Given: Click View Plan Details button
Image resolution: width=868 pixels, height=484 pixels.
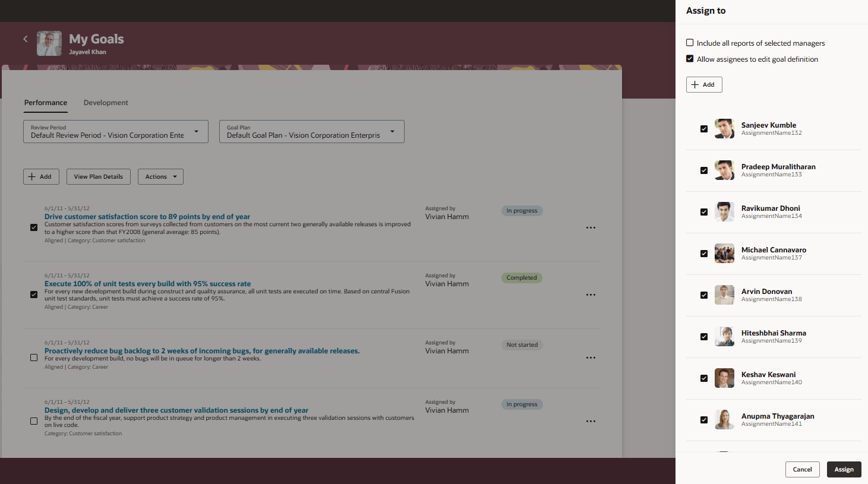Looking at the screenshot, I should coord(99,177).
